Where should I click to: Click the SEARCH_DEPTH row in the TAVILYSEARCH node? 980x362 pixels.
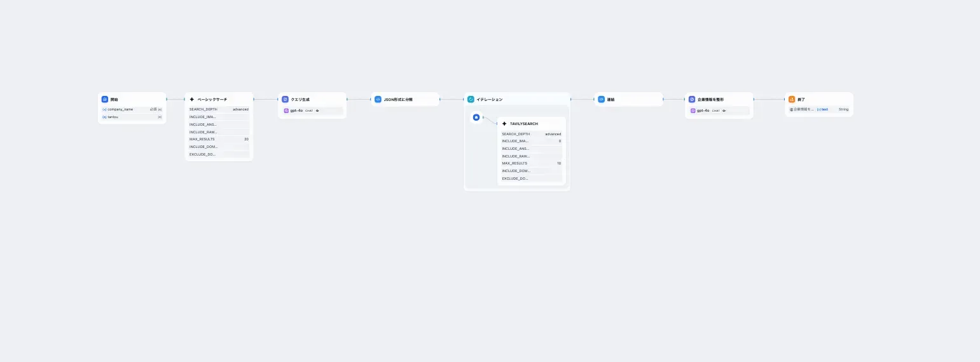pyautogui.click(x=531, y=134)
